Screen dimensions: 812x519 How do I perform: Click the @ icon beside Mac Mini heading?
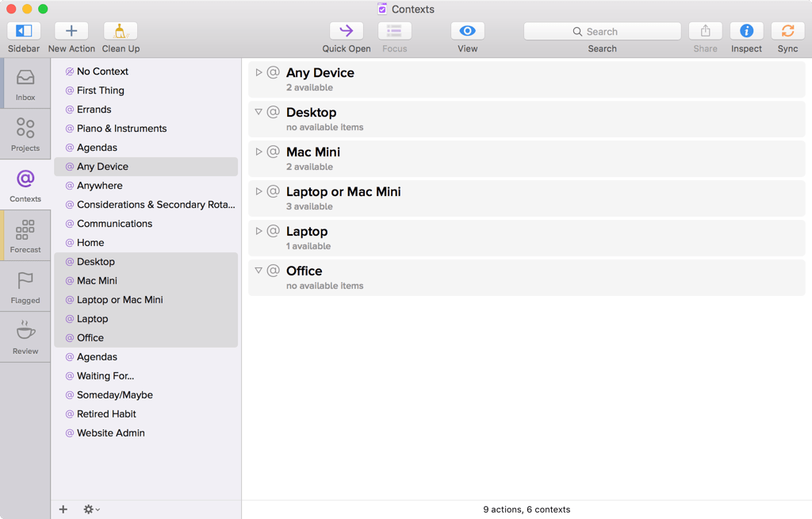[273, 152]
